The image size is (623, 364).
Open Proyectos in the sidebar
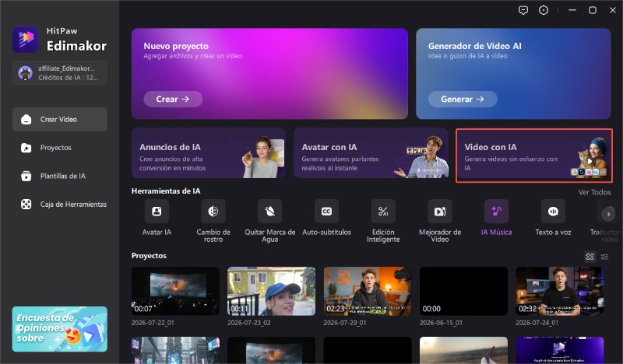[60, 148]
